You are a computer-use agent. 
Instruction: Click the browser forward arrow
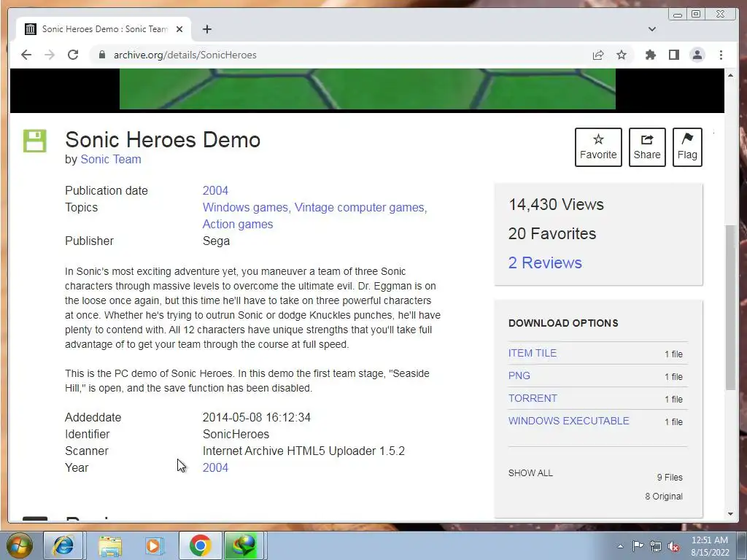(50, 55)
